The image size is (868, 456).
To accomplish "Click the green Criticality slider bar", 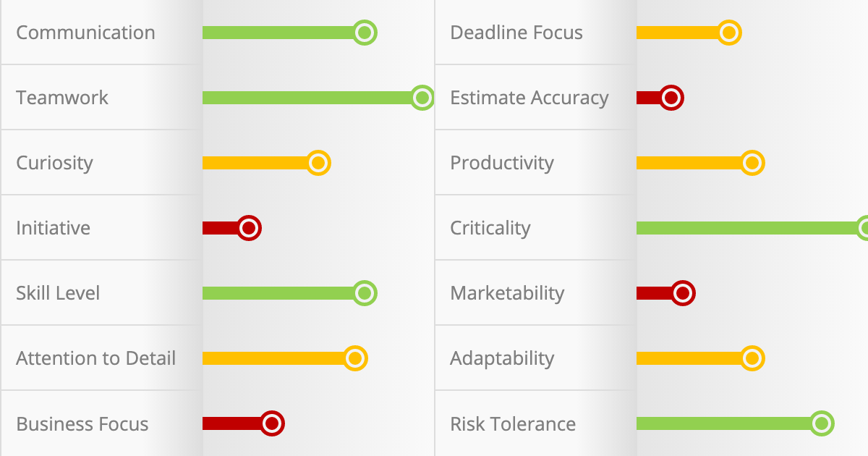I will click(x=745, y=228).
